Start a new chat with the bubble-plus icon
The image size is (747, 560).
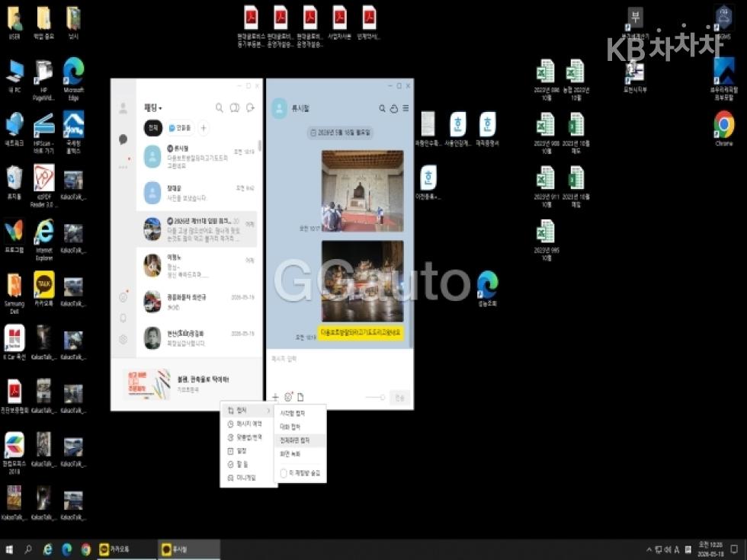[250, 108]
